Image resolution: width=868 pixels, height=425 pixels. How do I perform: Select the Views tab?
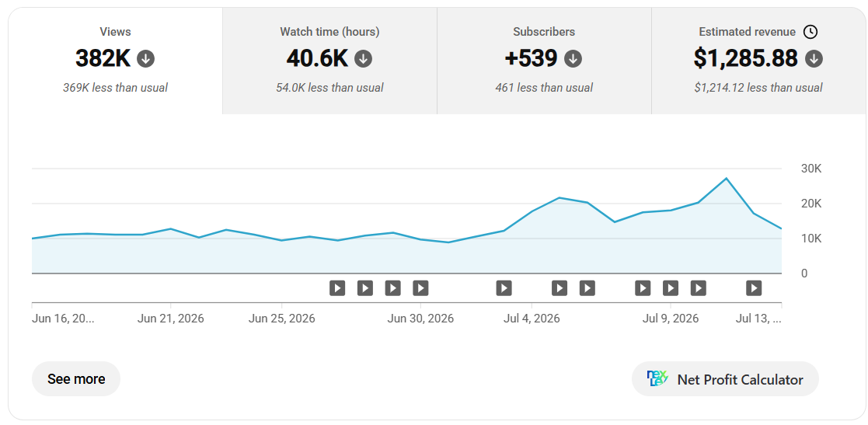tap(115, 61)
